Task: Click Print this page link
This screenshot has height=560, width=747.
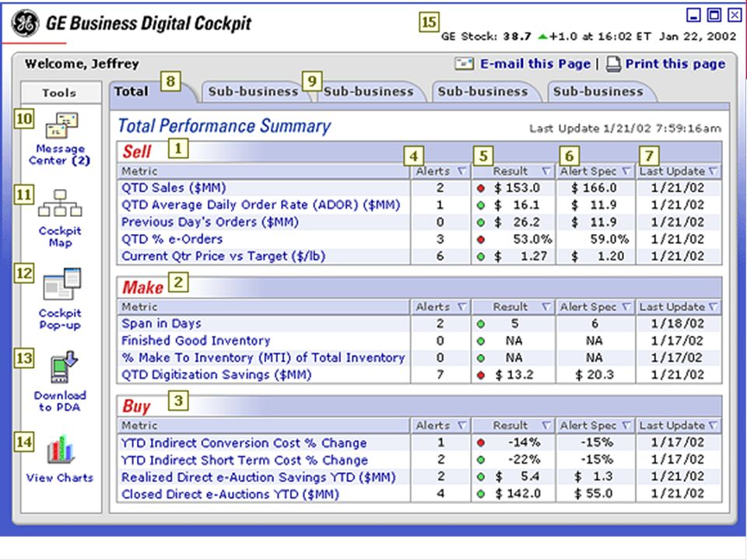Action: point(675,64)
